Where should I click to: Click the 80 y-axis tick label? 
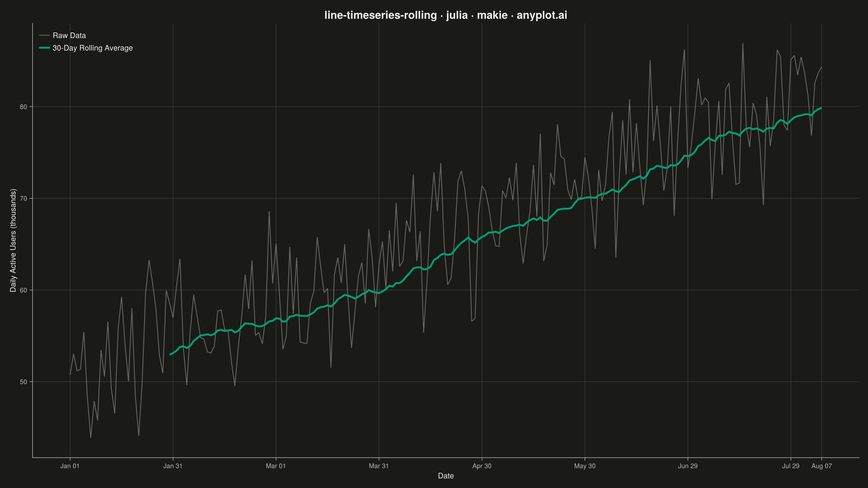pos(24,107)
